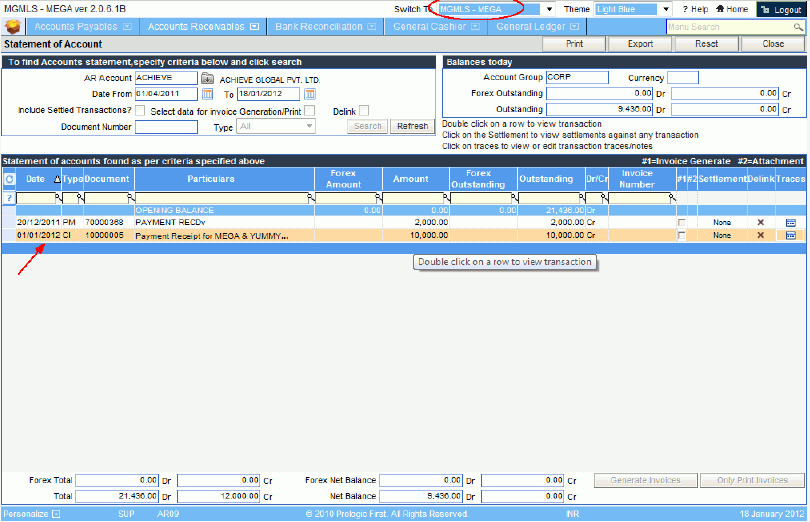Open Traces icon for document 10000005

click(790, 235)
